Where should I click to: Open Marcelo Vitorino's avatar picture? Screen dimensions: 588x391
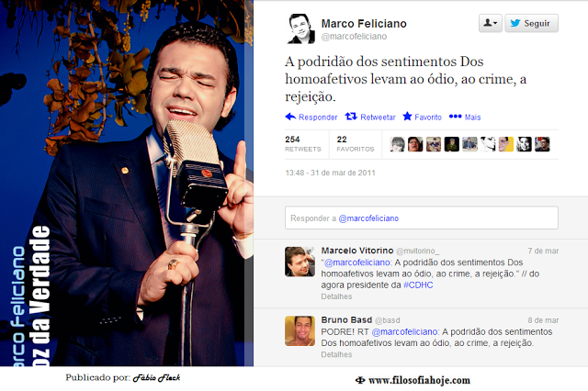[x=300, y=262]
